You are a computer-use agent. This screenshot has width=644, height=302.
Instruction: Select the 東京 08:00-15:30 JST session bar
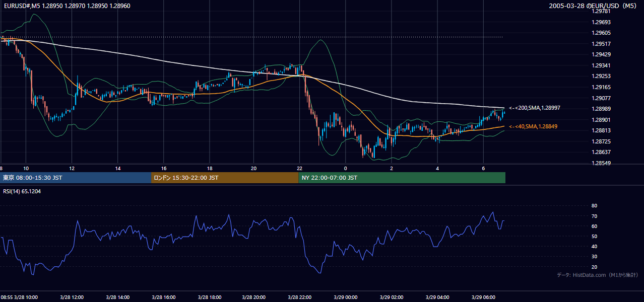tap(76, 178)
